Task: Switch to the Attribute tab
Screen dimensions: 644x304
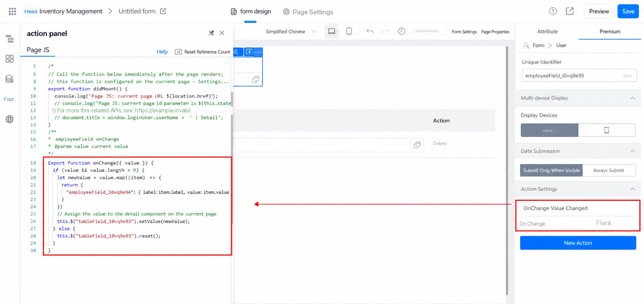Action: point(547,32)
